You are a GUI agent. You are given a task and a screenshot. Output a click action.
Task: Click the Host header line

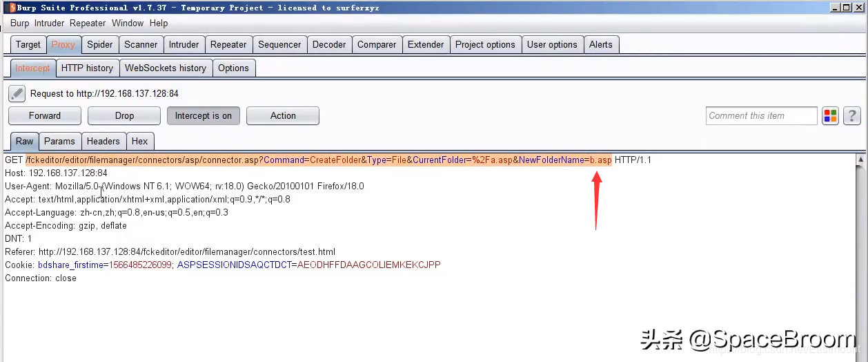click(x=57, y=173)
